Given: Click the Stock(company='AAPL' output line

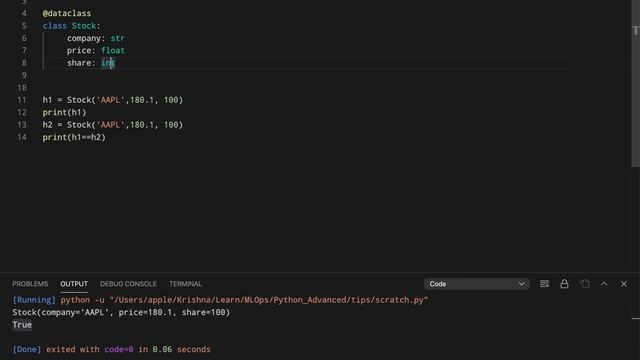Looking at the screenshot, I should click(121, 312).
